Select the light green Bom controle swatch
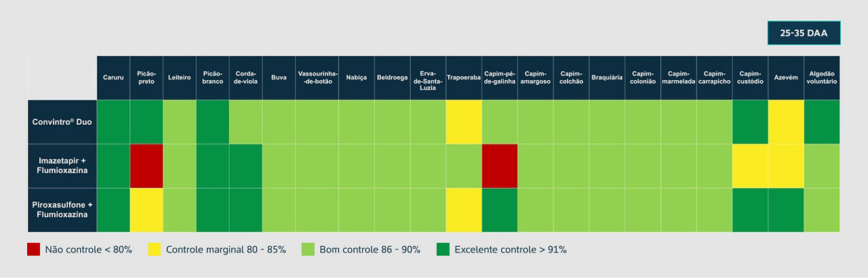 tap(308, 250)
